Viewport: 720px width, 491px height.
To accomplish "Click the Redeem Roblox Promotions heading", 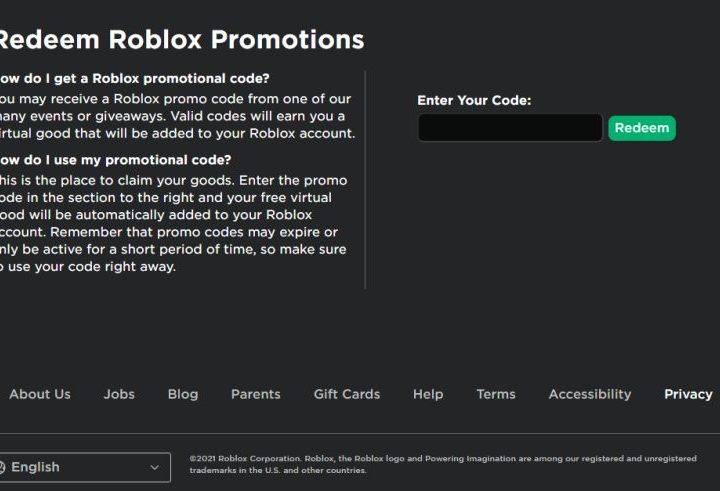I will point(180,40).
